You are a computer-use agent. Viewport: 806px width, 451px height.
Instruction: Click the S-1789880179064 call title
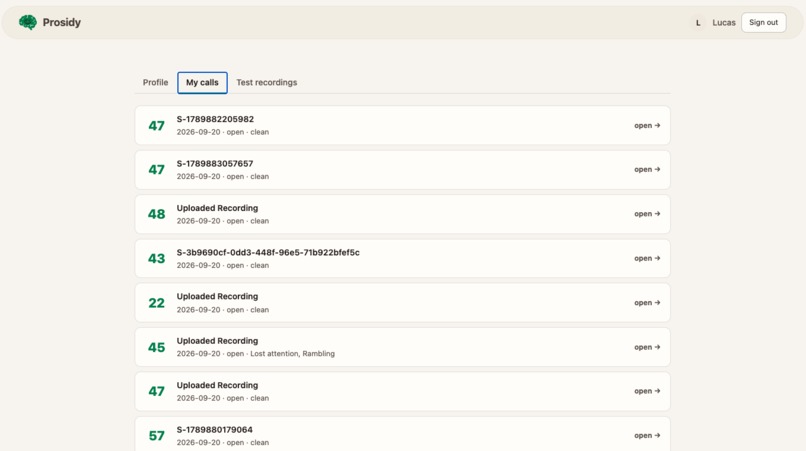pos(214,429)
